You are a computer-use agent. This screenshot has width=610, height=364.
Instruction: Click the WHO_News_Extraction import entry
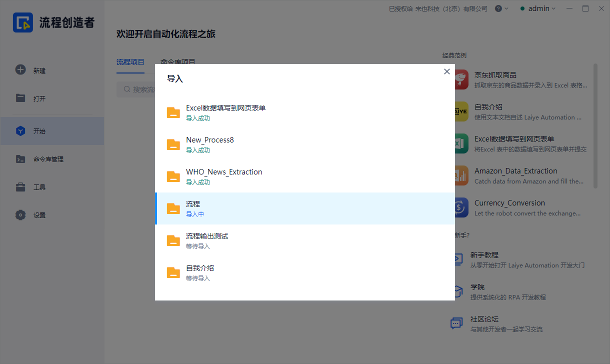[304, 176]
